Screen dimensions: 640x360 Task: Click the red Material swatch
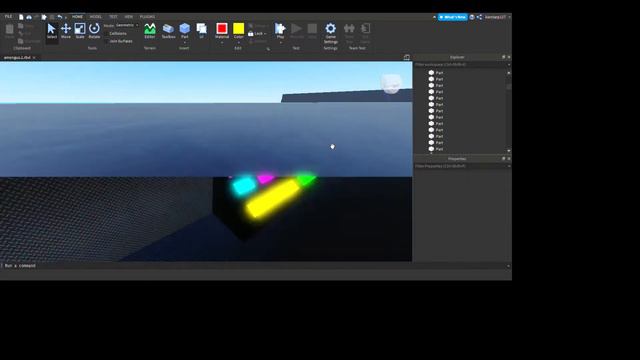[222, 28]
